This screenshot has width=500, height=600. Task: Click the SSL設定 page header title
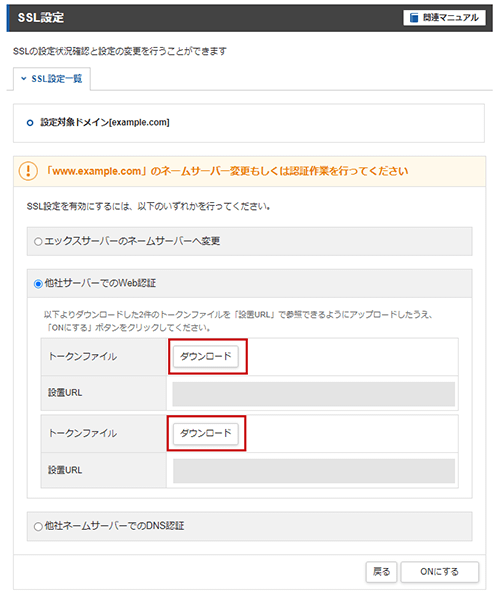point(41,18)
